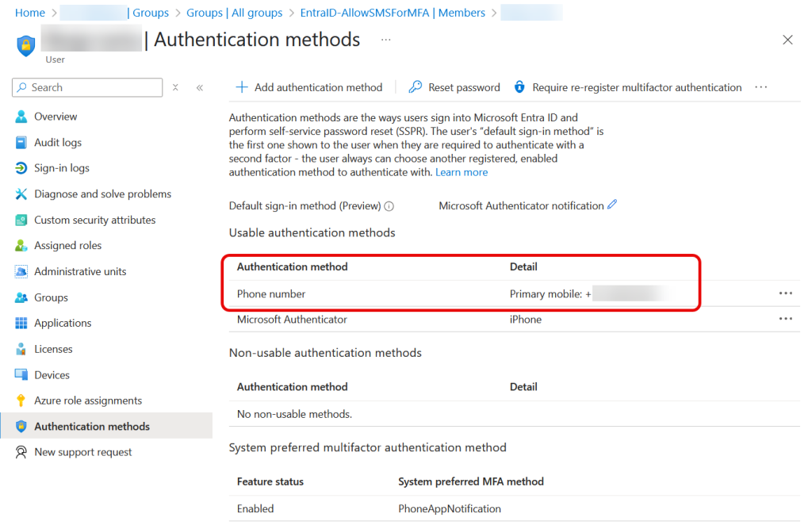Viewport: 812px width, 529px height.
Task: Open Diagnose and solve problems wrench icon
Action: tap(21, 194)
